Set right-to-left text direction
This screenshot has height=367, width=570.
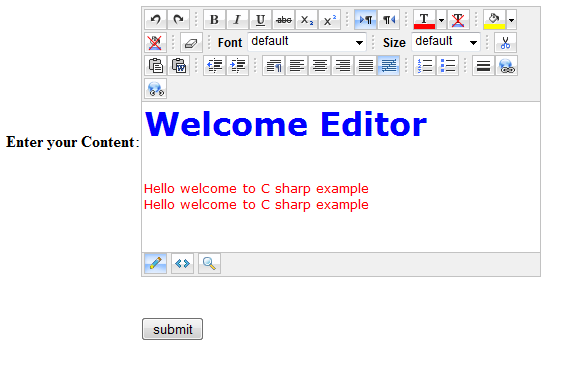coord(389,20)
